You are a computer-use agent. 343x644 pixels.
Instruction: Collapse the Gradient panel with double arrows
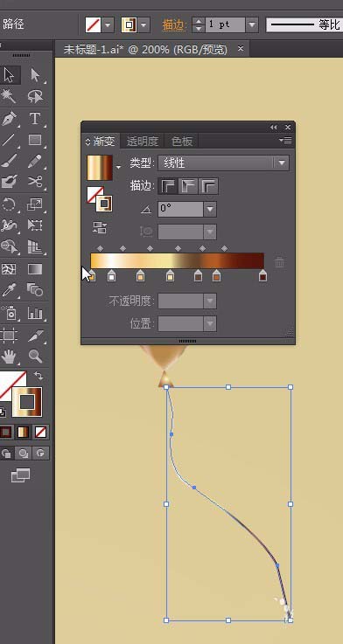(x=274, y=128)
